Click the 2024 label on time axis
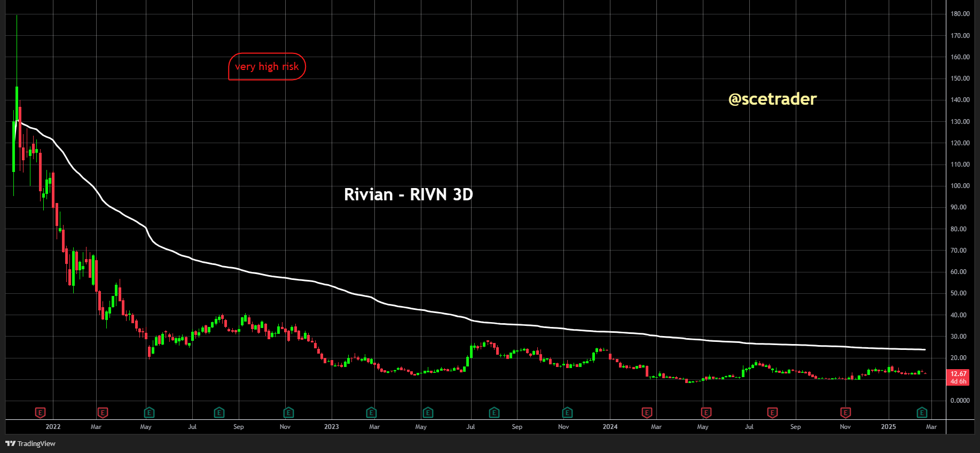This screenshot has width=980, height=453. tap(610, 427)
